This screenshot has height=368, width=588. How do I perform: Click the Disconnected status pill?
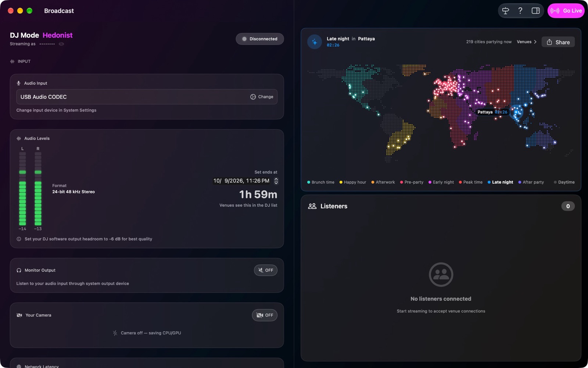tap(259, 39)
